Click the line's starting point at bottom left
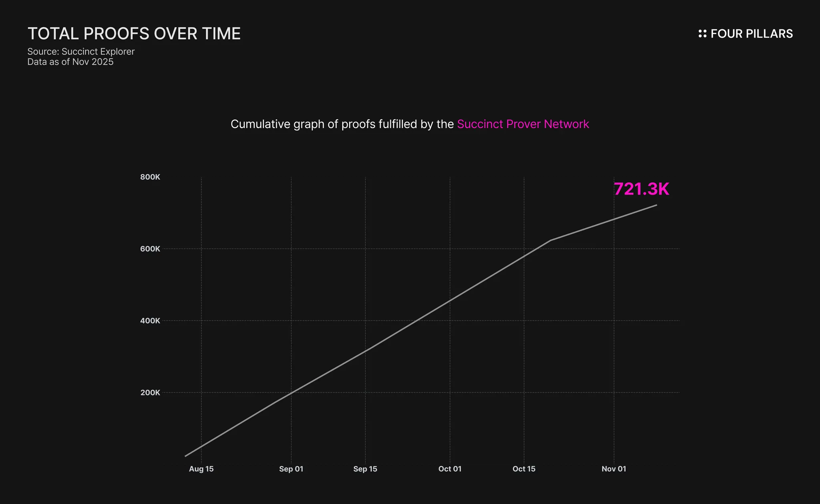 [x=185, y=456]
